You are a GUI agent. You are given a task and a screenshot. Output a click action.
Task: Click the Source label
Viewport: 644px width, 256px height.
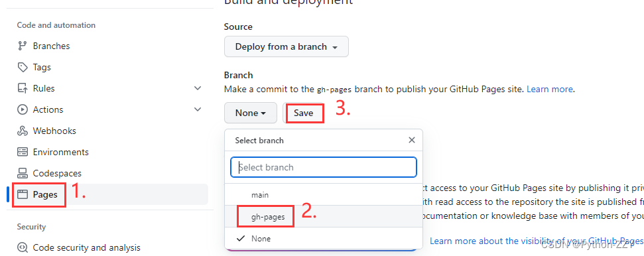coord(238,27)
